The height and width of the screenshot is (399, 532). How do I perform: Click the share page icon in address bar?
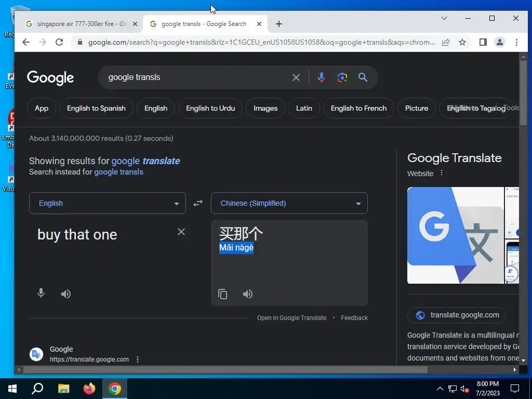(446, 42)
